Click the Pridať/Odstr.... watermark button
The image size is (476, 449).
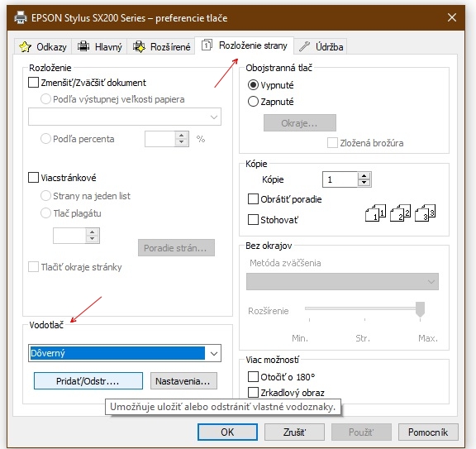pyautogui.click(x=88, y=381)
